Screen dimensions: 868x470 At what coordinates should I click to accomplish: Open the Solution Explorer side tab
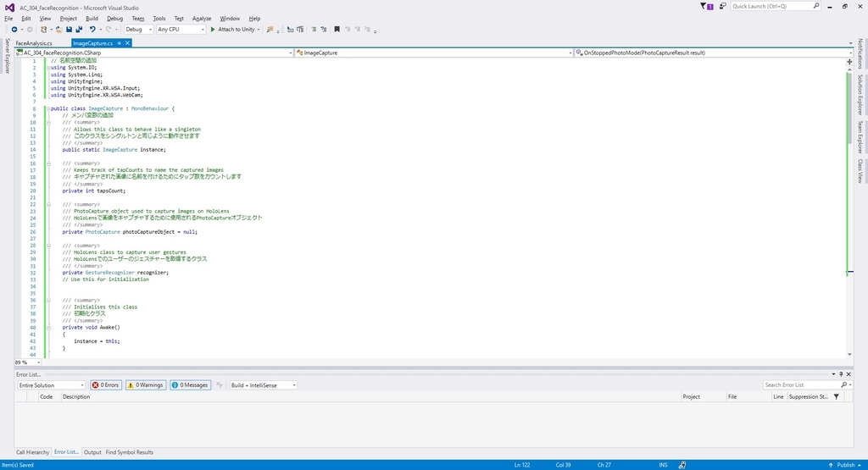click(x=860, y=94)
